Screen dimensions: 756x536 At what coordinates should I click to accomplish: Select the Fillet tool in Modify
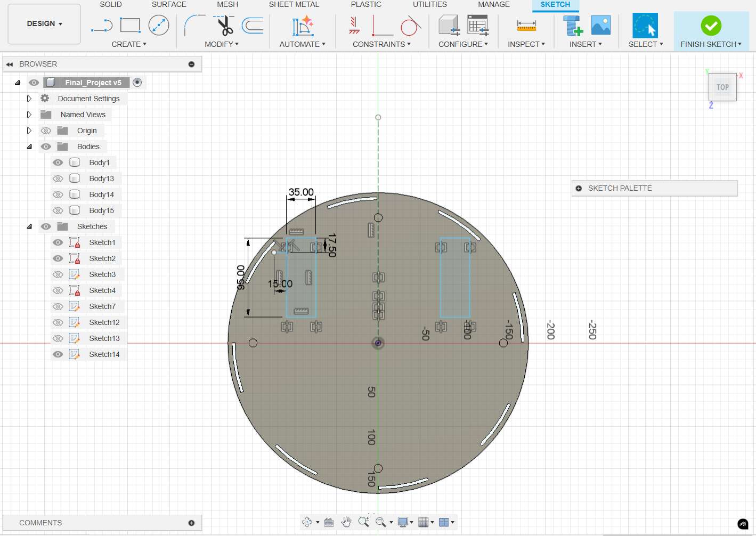pos(194,25)
